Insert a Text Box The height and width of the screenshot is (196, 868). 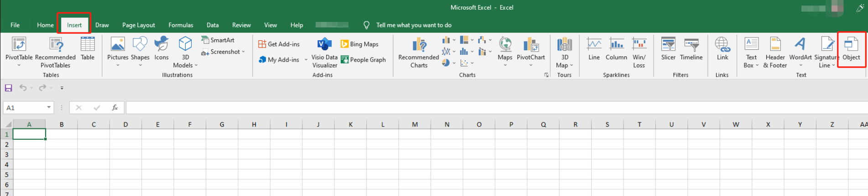751,53
